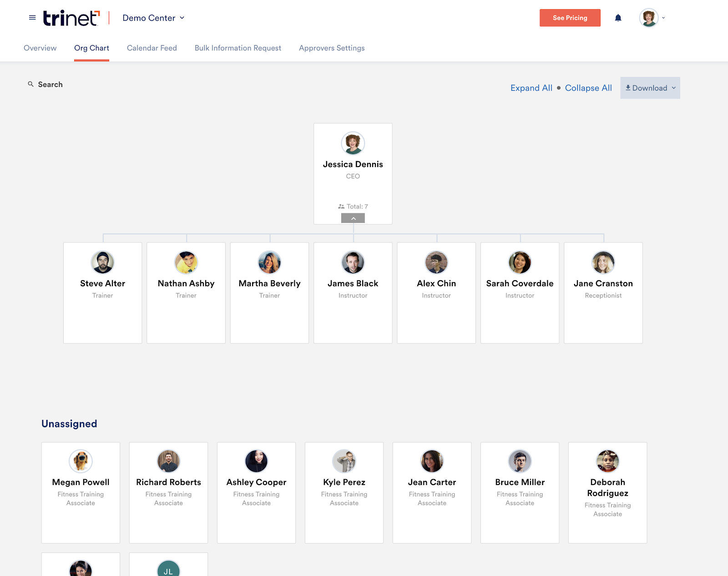This screenshot has width=728, height=576.
Task: Click 'Trainer' title under Steve Alter
Action: [x=103, y=295]
